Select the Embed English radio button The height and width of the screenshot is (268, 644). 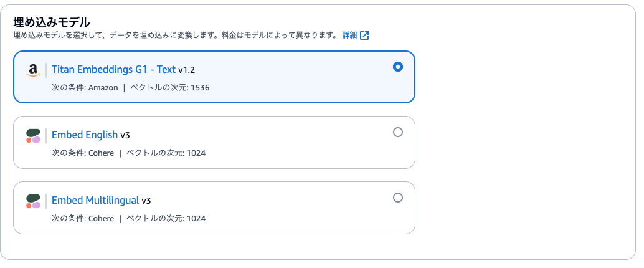(397, 132)
